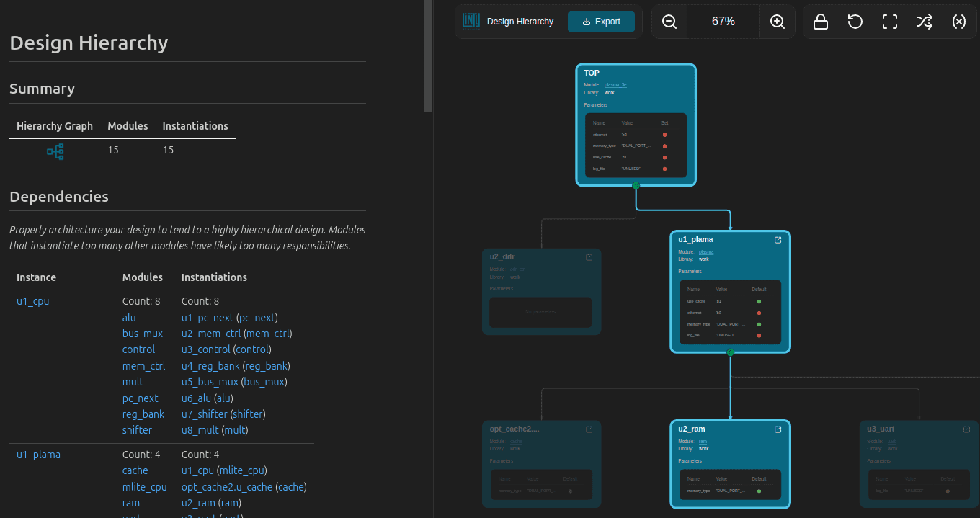Open the u4_reg_bank instantiation link
The height and width of the screenshot is (518, 980).
[210, 366]
